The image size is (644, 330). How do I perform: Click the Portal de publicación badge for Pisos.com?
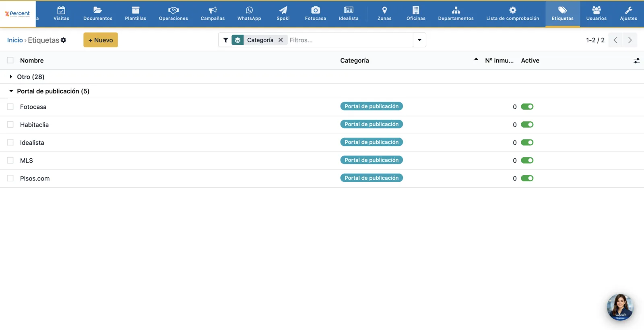coord(372,178)
